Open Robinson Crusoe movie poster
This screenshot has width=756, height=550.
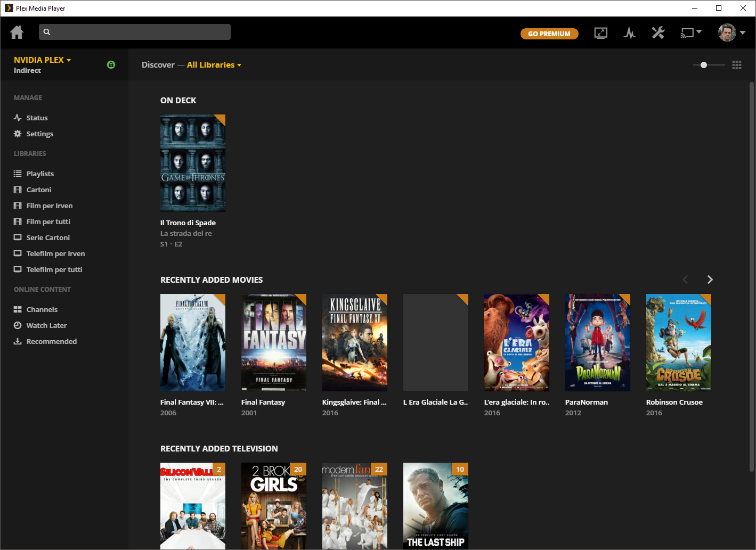pos(679,342)
